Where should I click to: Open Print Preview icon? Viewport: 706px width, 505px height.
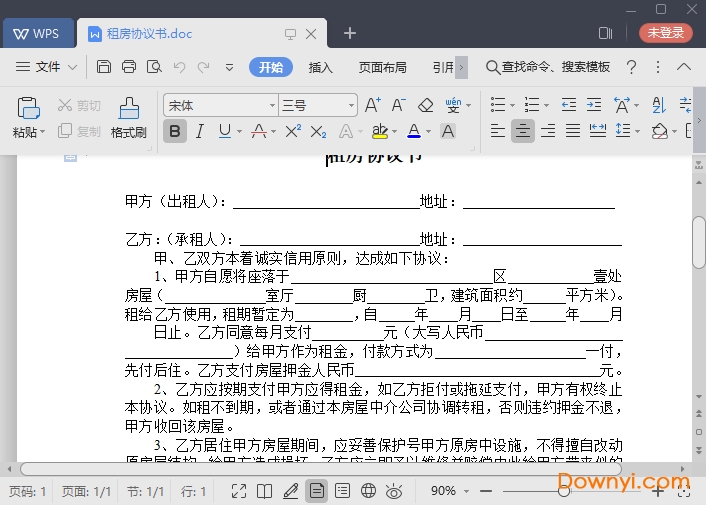154,67
